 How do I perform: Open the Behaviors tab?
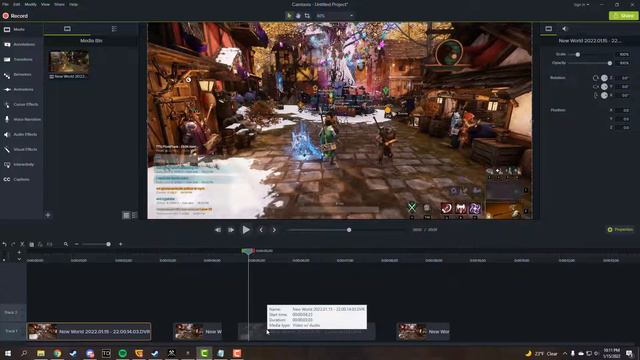coord(22,75)
